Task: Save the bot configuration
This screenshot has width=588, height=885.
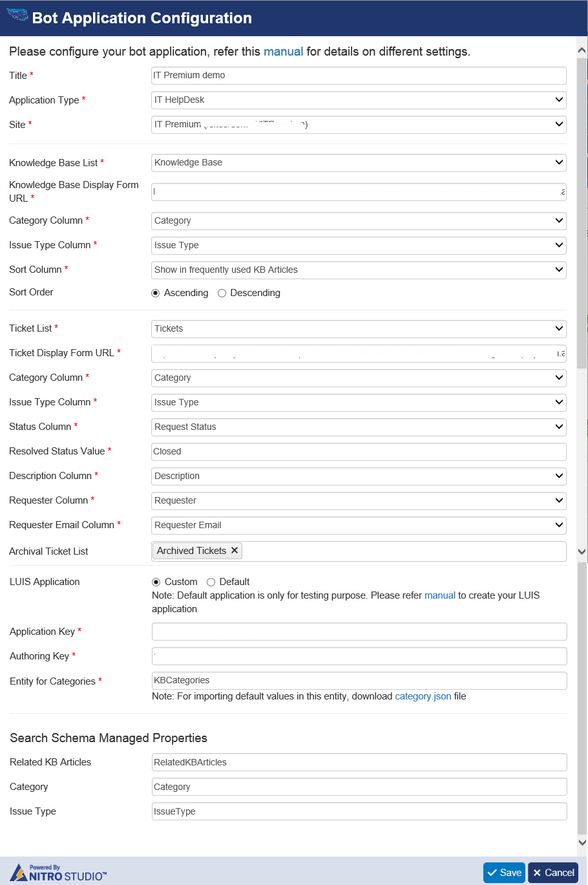Action: (504, 873)
